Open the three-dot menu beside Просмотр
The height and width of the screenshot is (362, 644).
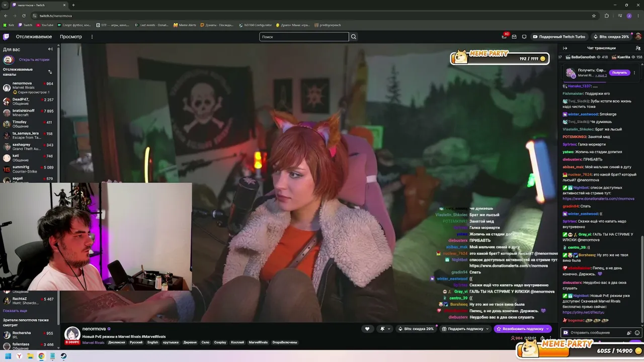(92, 37)
